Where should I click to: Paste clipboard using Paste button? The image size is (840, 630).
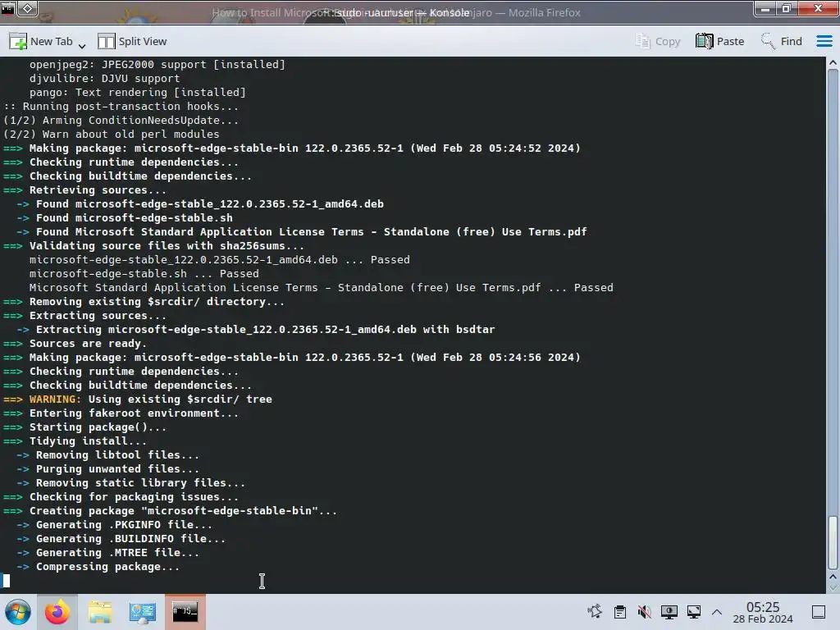tap(720, 41)
